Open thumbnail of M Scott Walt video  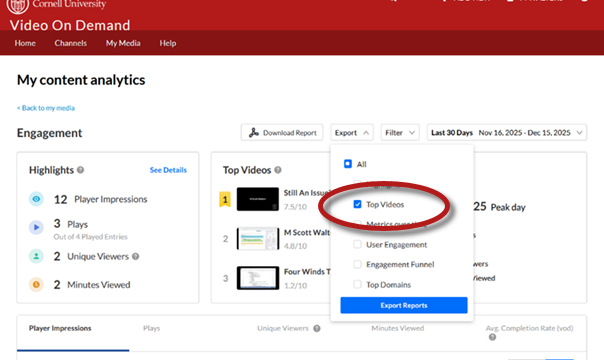pyautogui.click(x=258, y=239)
